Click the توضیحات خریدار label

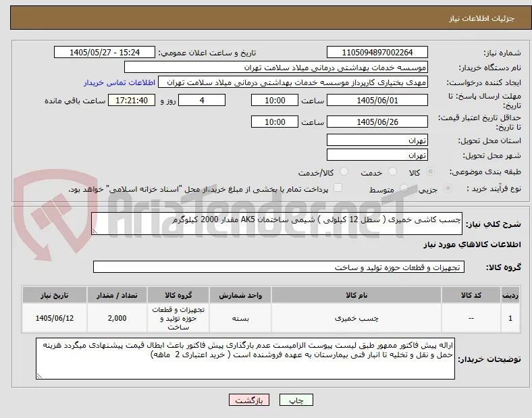click(x=489, y=359)
